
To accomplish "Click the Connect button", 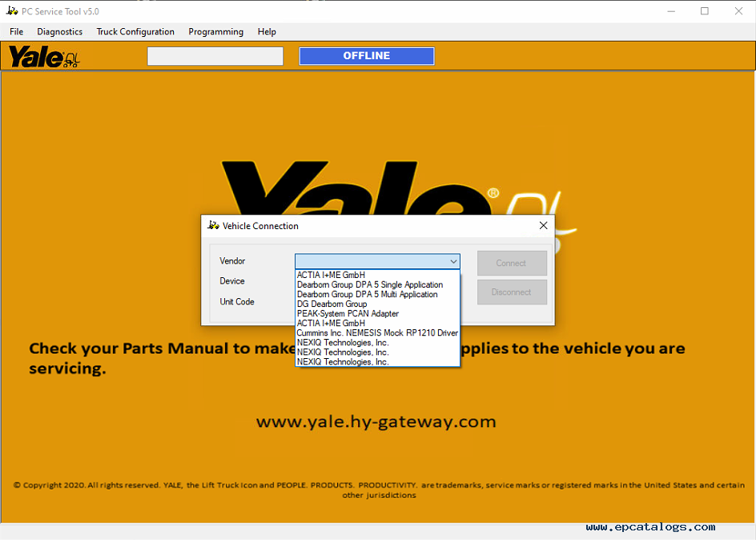I will [x=512, y=263].
